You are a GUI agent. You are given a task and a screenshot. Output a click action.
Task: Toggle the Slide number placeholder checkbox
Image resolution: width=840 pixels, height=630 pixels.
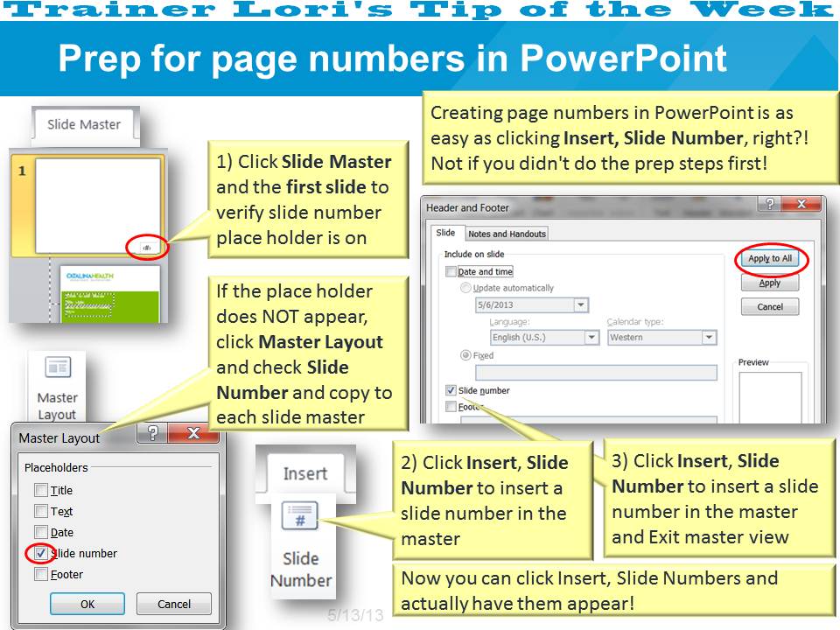tap(41, 553)
